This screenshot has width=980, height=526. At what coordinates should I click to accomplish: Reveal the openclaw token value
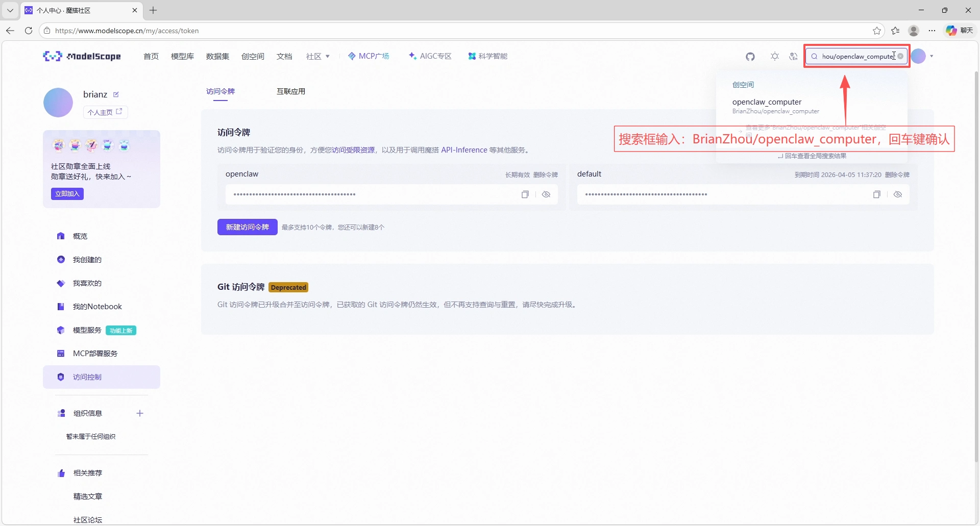(546, 194)
